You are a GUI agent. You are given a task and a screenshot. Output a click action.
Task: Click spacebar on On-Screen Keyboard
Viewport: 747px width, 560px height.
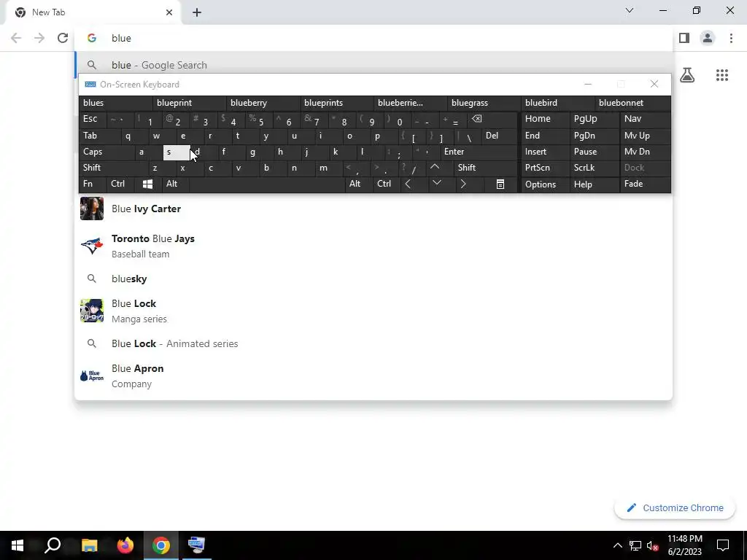tap(267, 184)
